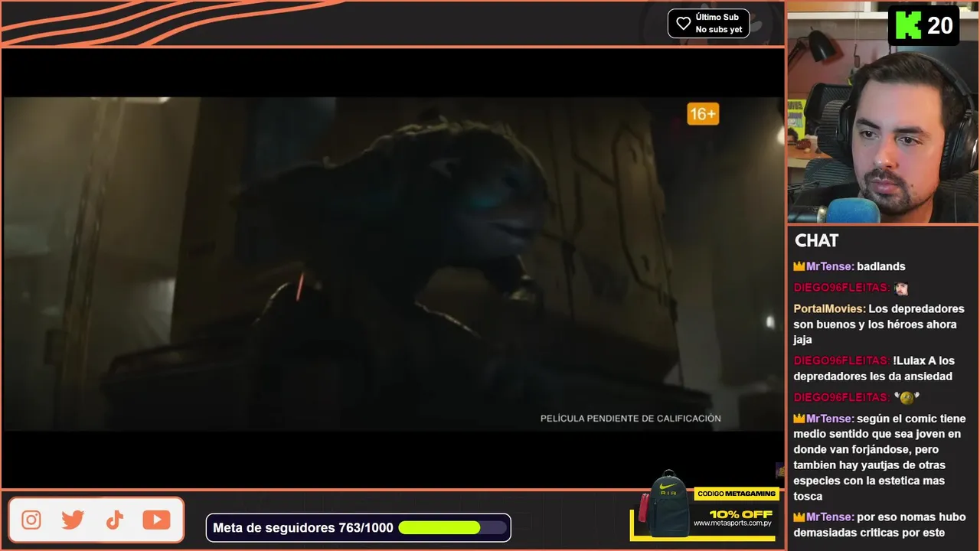Click the PortalMovies username in chat

(829, 308)
